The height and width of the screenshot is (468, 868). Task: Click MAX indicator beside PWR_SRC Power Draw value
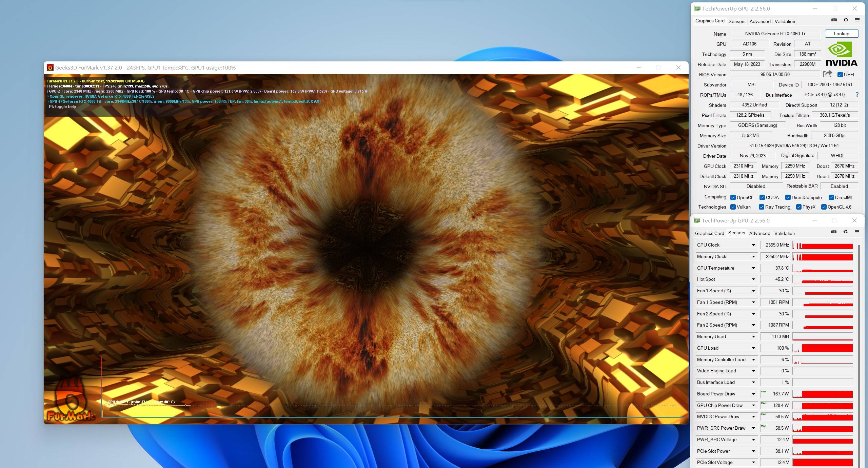click(x=764, y=426)
